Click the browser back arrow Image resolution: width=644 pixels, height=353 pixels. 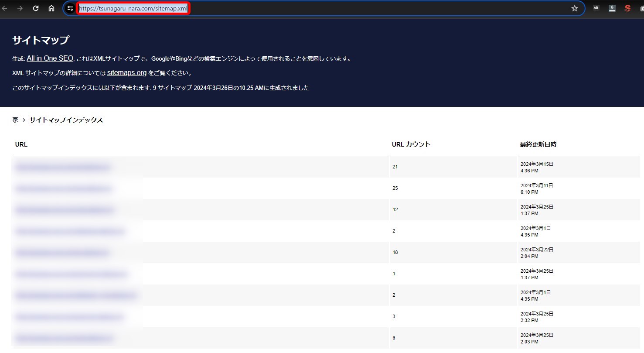point(5,8)
